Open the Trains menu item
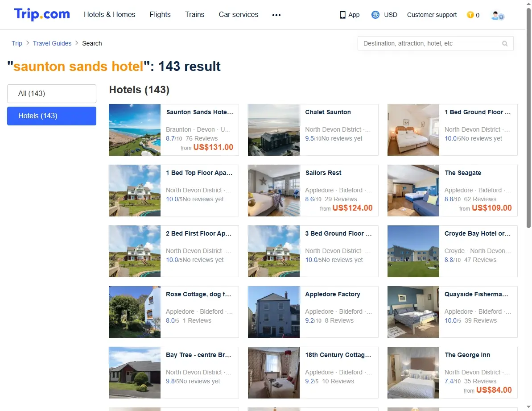Image resolution: width=532 pixels, height=411 pixels. tap(194, 15)
